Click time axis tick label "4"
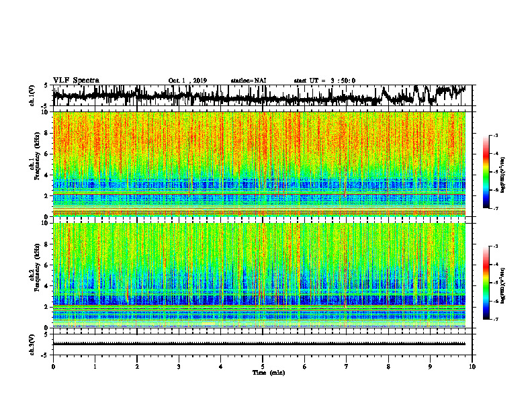Viewport: 532px width, 411px height. click(x=221, y=367)
